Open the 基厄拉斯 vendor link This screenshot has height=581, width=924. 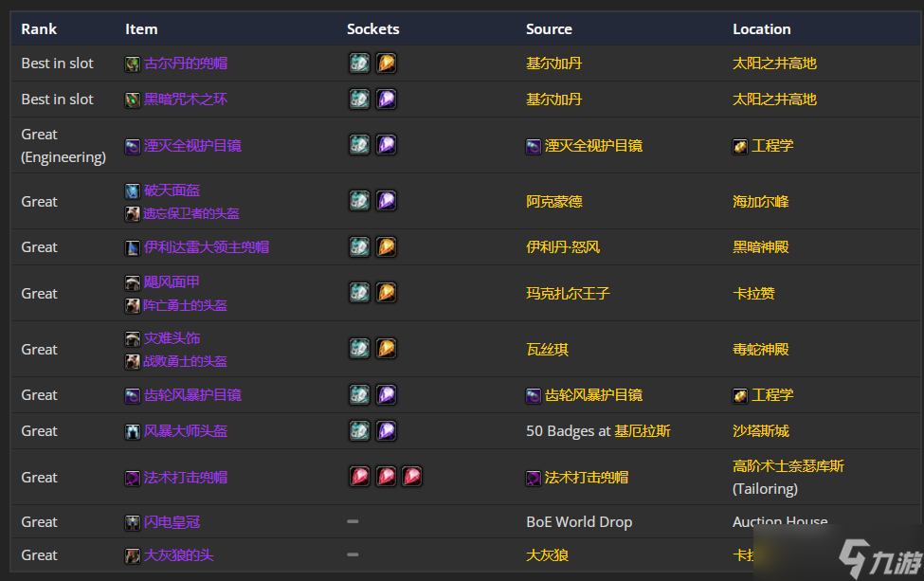click(643, 430)
